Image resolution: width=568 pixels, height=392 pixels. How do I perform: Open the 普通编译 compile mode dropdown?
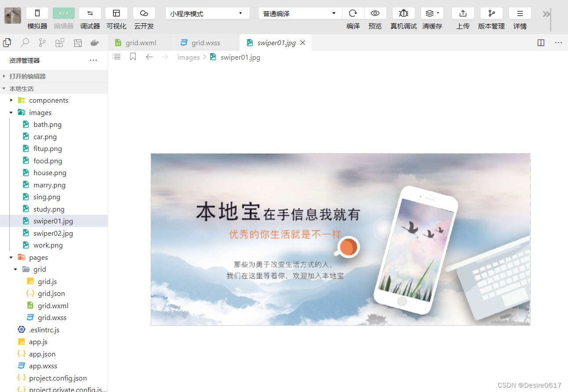[x=300, y=13]
